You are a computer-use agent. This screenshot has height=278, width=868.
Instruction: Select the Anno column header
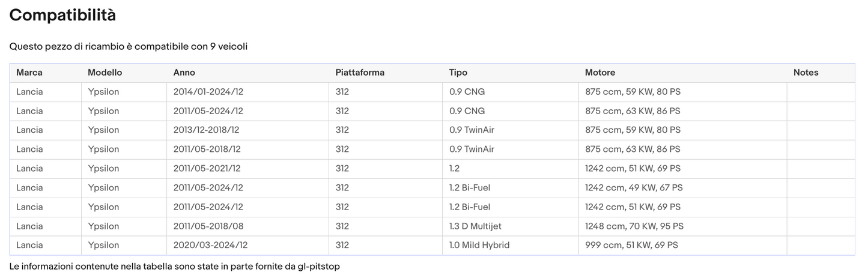(184, 73)
